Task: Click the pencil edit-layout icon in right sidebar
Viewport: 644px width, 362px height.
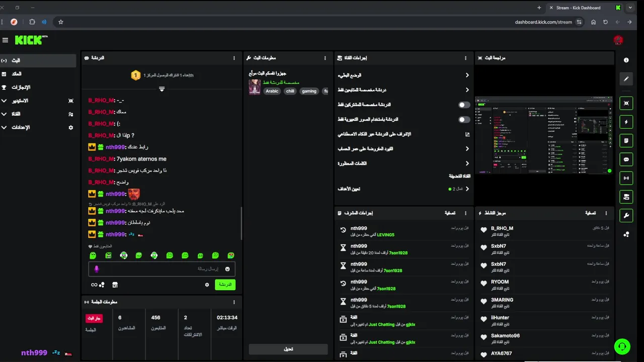Action: point(626,78)
